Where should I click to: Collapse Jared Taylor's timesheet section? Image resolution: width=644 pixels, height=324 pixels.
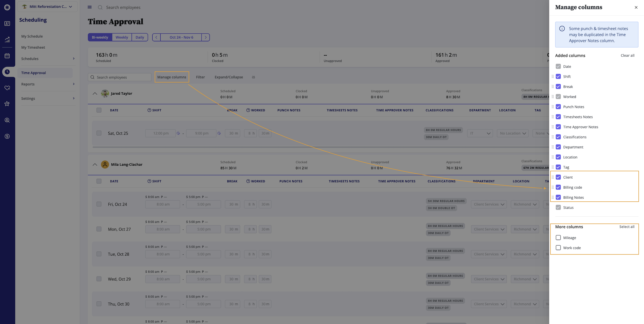click(95, 93)
